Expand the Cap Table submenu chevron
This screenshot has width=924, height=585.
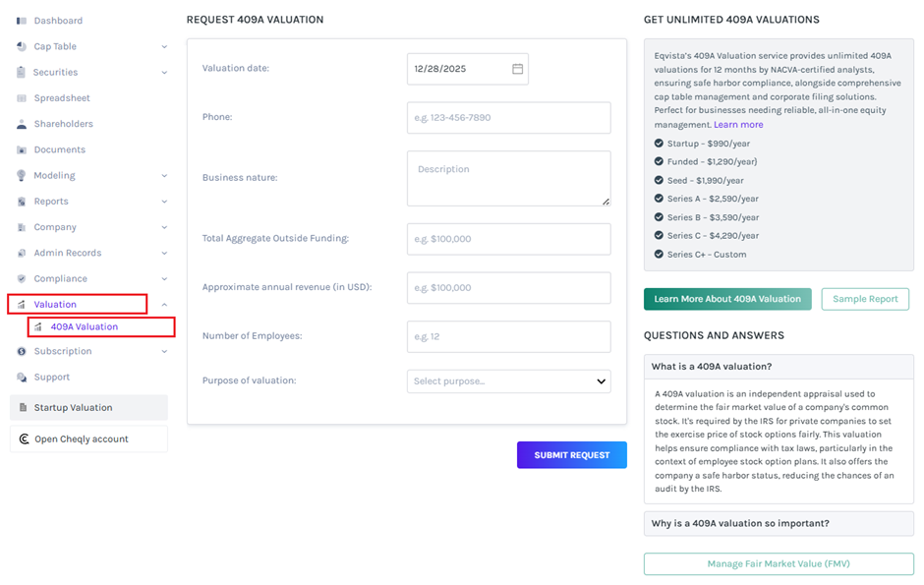(164, 46)
